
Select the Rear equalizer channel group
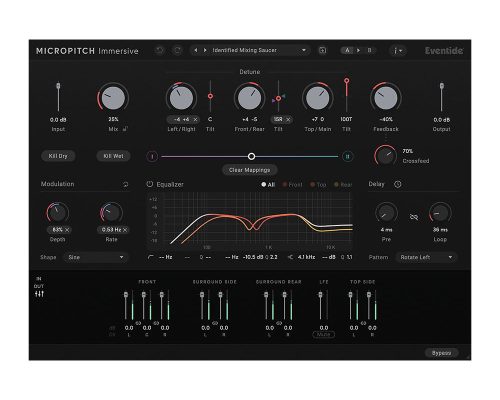(x=343, y=184)
